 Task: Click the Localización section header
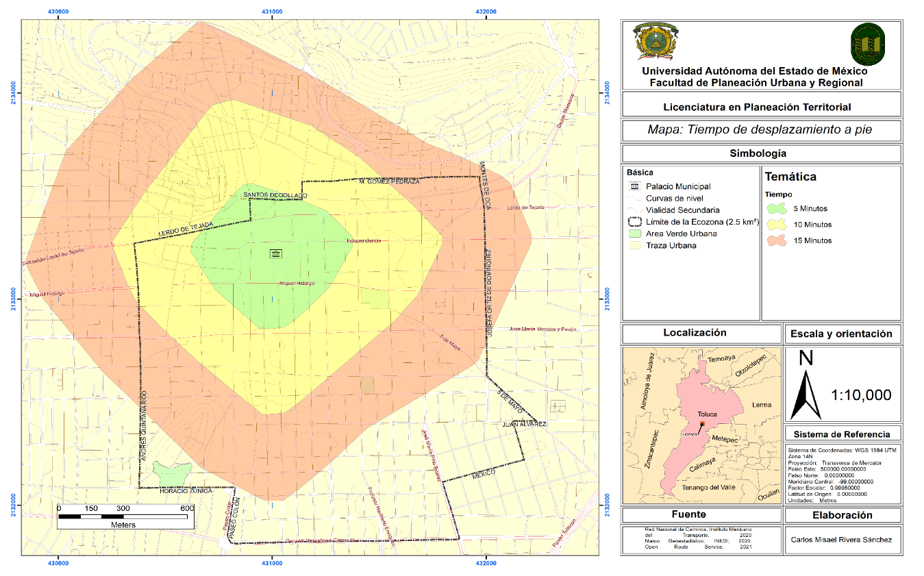coord(695,333)
